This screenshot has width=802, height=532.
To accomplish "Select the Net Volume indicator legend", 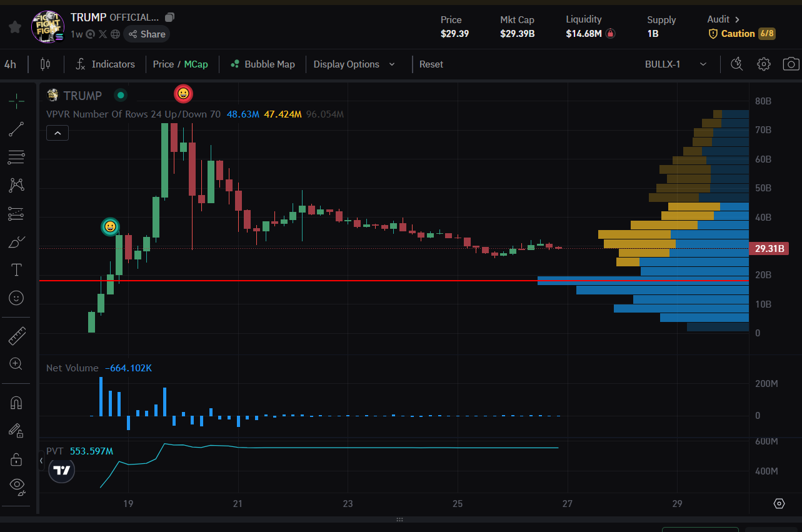I will [x=73, y=368].
